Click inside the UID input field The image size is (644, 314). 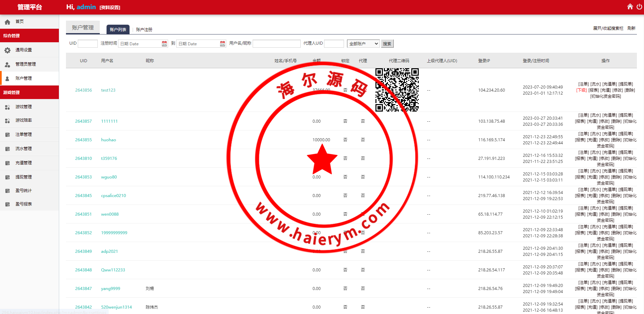coord(87,43)
